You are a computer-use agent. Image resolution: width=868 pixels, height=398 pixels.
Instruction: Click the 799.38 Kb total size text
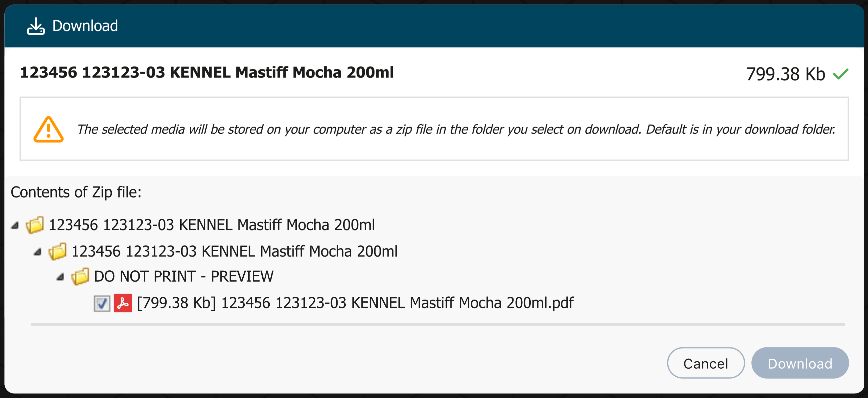[x=785, y=74]
